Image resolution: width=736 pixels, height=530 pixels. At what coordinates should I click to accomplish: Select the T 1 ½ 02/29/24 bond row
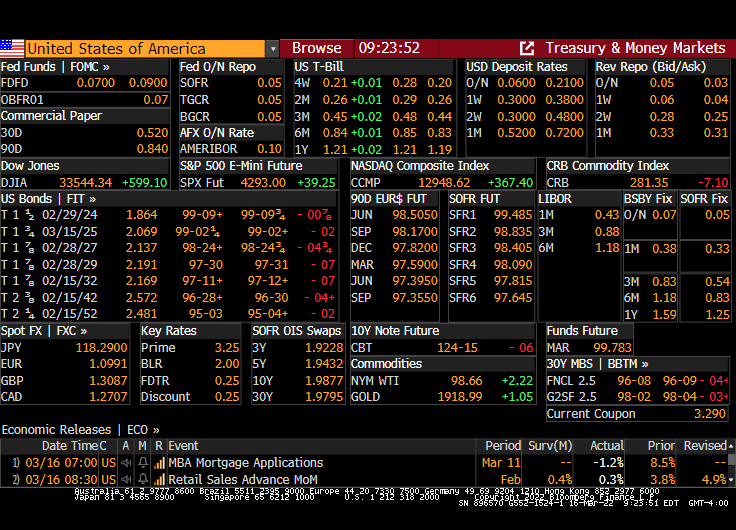point(169,215)
